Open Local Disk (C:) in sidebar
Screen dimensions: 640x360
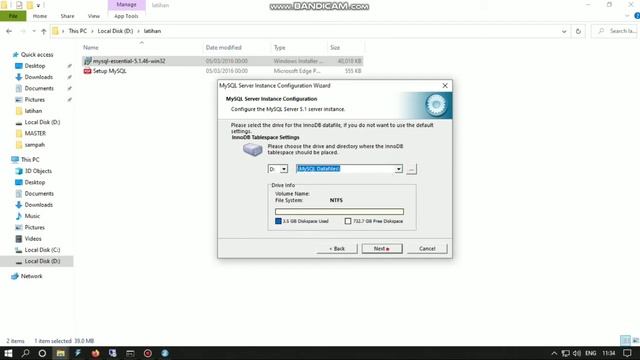(42, 250)
